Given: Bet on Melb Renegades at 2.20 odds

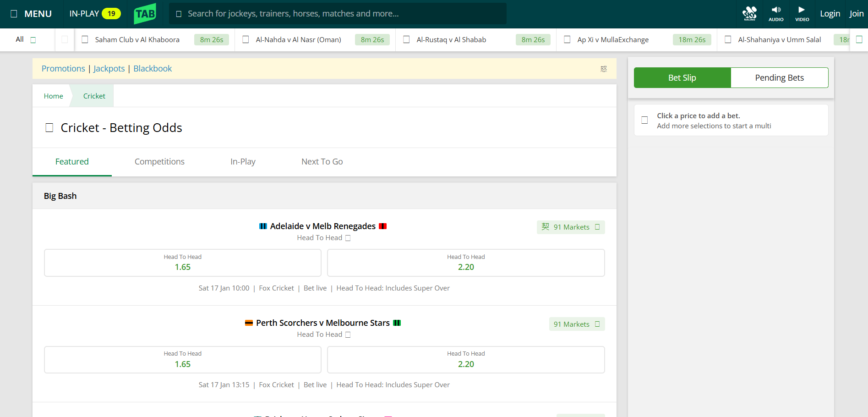Looking at the screenshot, I should click(466, 263).
